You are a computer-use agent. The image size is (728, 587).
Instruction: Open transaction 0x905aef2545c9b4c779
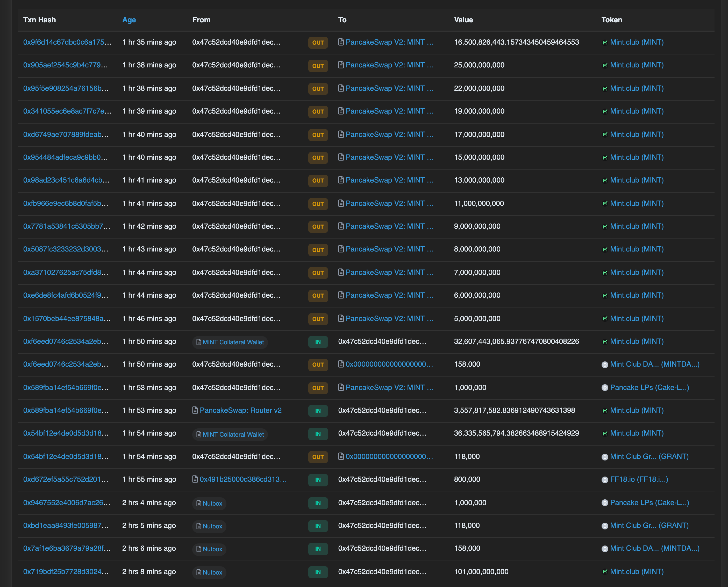tap(66, 65)
